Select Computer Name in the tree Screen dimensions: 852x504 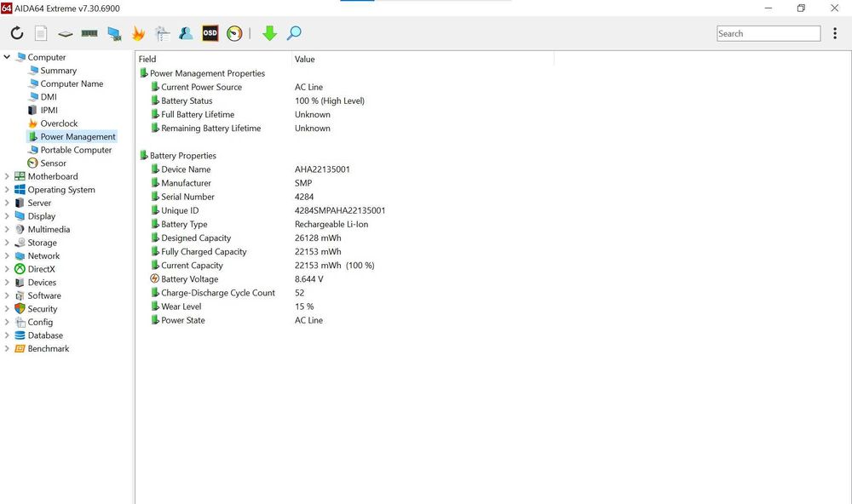click(72, 83)
